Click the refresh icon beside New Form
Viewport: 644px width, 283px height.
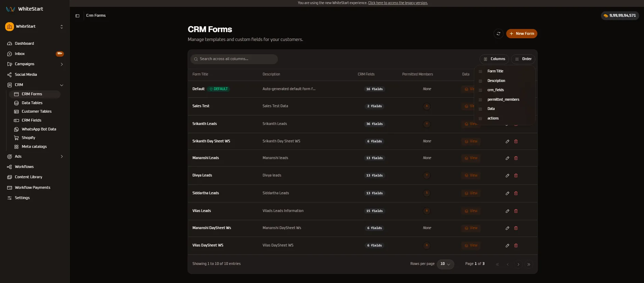point(498,33)
